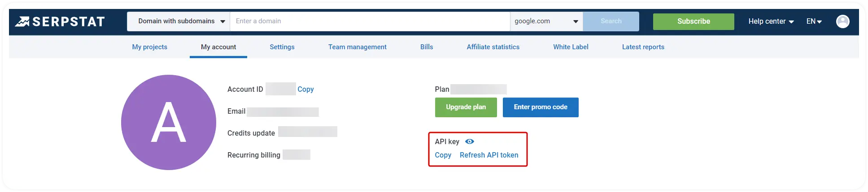The height and width of the screenshot is (192, 868).
Task: Reveal the API key with eye icon
Action: coord(469,141)
